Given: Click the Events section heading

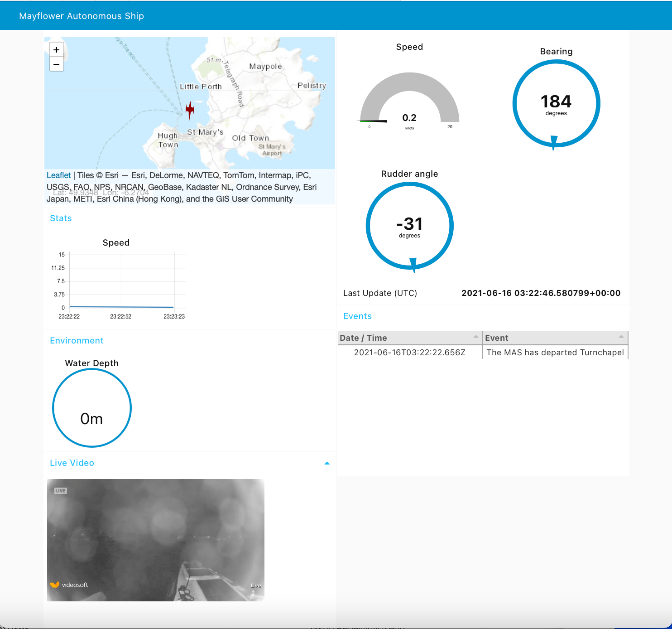Looking at the screenshot, I should [357, 316].
